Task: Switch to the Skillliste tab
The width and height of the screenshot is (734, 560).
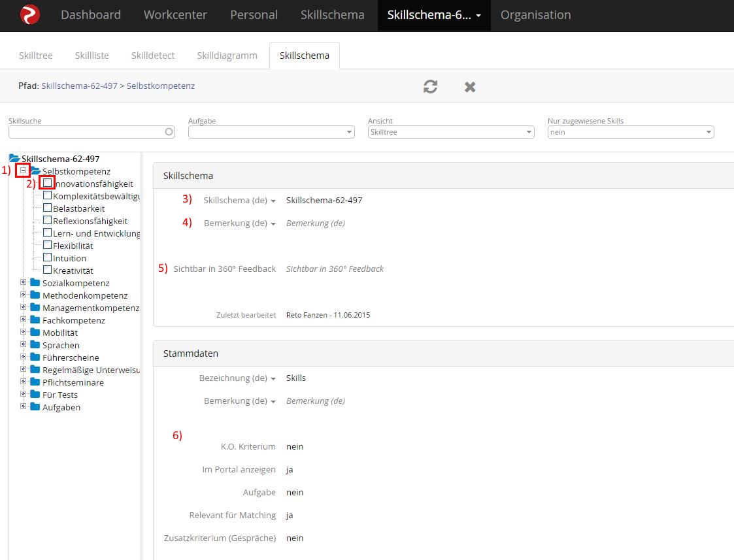Action: pos(92,55)
